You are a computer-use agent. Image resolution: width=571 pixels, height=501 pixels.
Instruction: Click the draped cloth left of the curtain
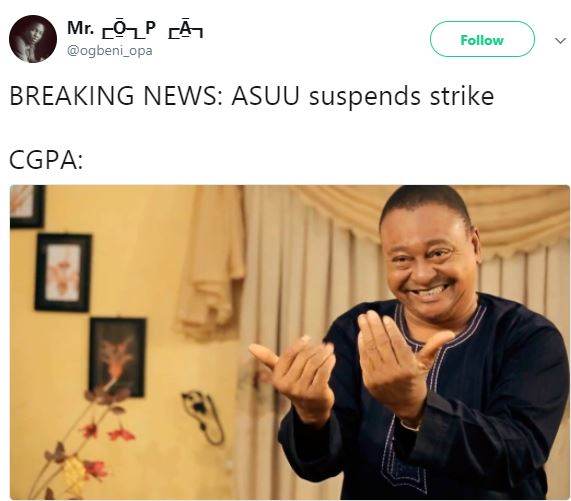(x=210, y=262)
